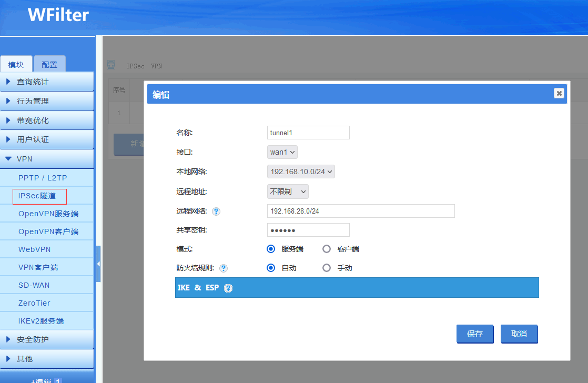Expand 查询统计 using its arrow icon
The width and height of the screenshot is (588, 383).
tap(8, 82)
